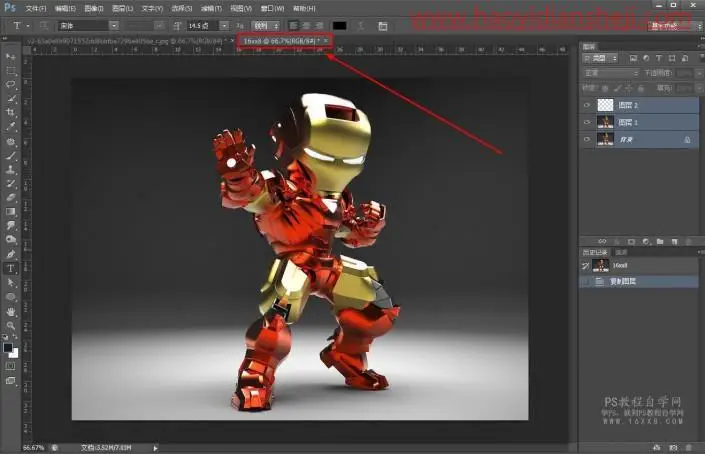Select the Horizontal Type tool in toolbox

11,268
